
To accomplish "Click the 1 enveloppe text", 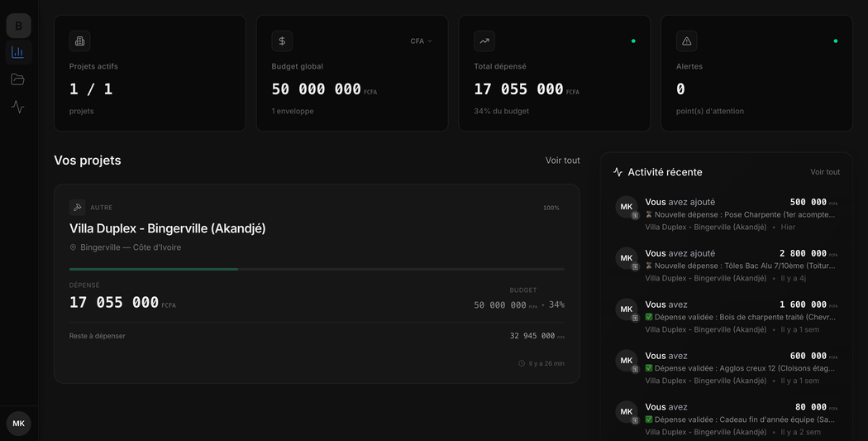I will pos(293,111).
